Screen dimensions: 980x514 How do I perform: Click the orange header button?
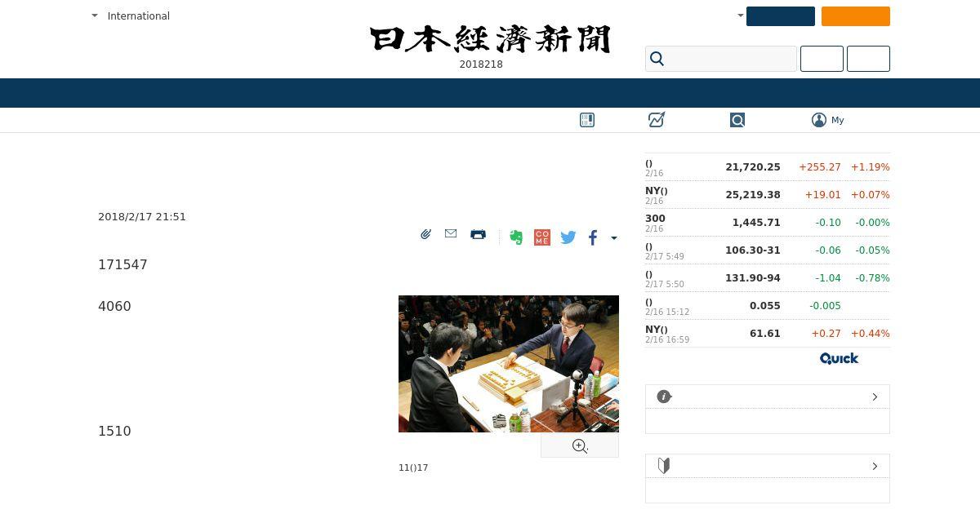pyautogui.click(x=855, y=16)
